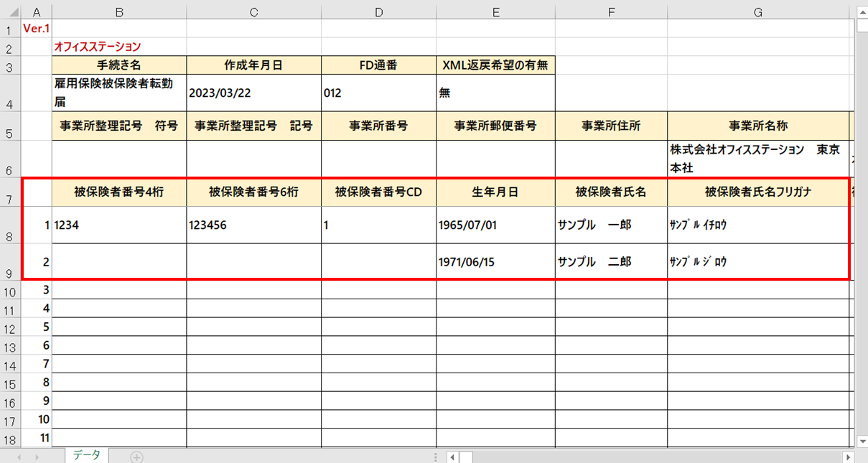Viewport: 868px width, 463px height.
Task: Switch to the データ sheet tab
Action: click(x=86, y=456)
